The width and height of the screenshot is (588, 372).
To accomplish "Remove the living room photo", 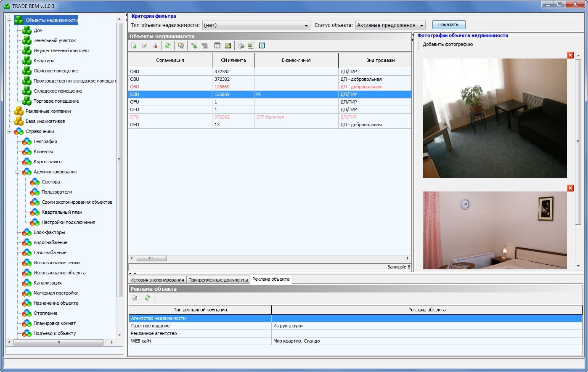I will [x=570, y=55].
